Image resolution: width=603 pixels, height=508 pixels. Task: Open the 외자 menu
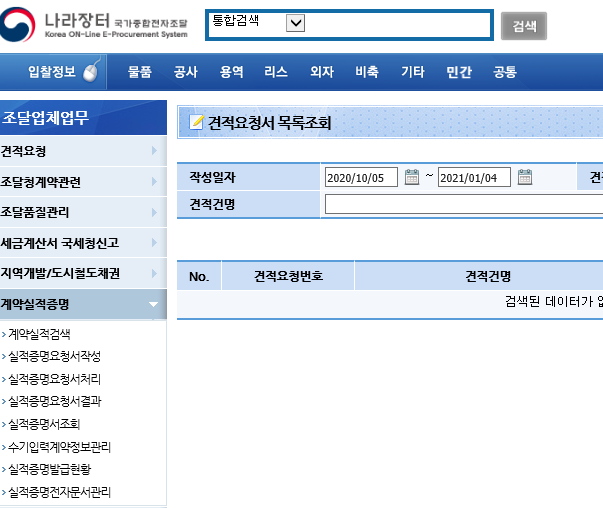322,72
